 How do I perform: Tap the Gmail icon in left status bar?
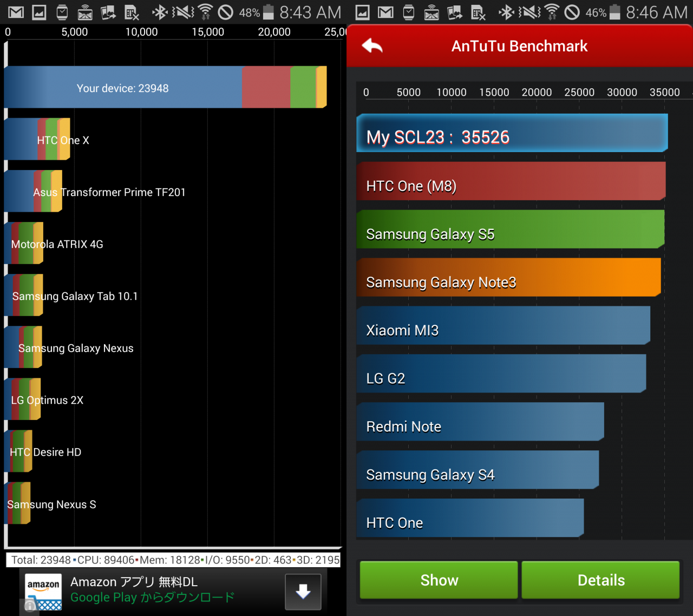pos(16,12)
